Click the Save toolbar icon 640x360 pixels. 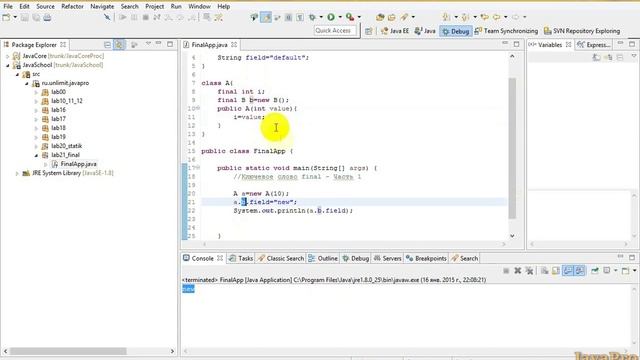click(24, 17)
